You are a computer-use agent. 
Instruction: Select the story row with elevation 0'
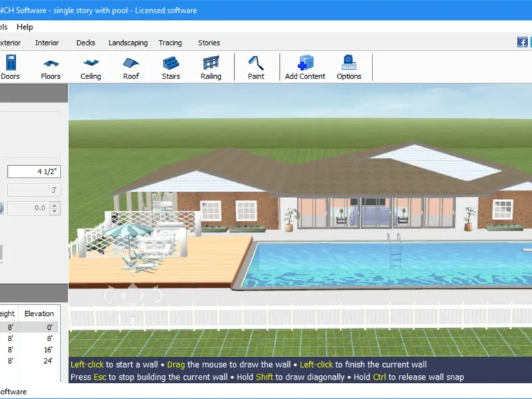[29, 327]
